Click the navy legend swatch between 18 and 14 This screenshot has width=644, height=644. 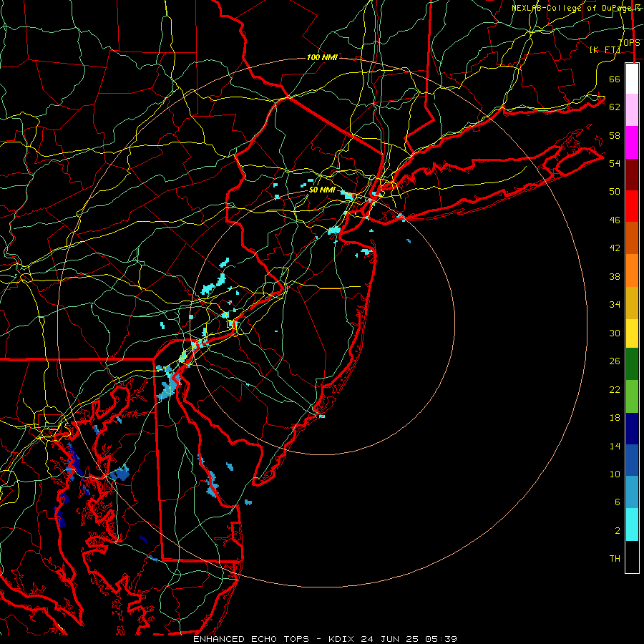(x=632, y=429)
